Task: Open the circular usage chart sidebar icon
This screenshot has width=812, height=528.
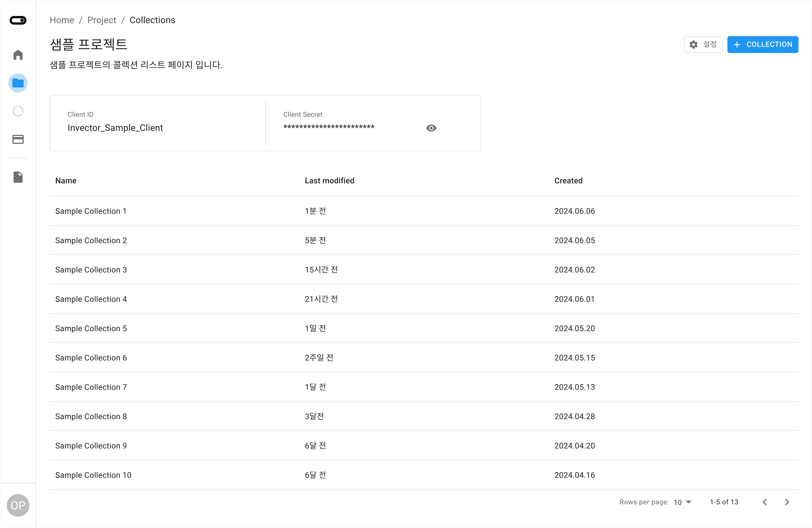Action: point(18,111)
